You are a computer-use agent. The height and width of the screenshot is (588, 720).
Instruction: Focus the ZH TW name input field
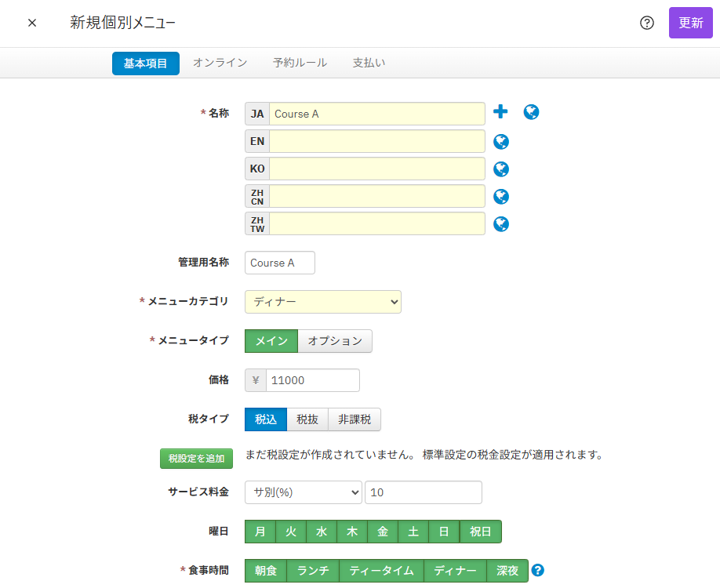(x=377, y=224)
